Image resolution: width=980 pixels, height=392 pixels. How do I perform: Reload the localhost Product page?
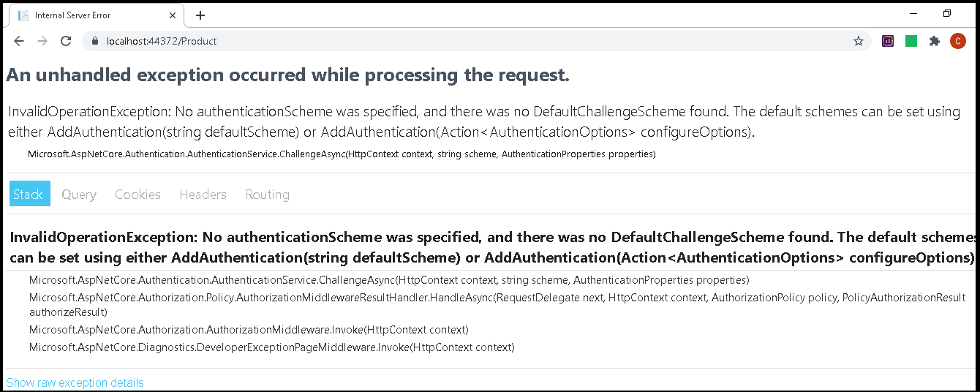pyautogui.click(x=66, y=42)
